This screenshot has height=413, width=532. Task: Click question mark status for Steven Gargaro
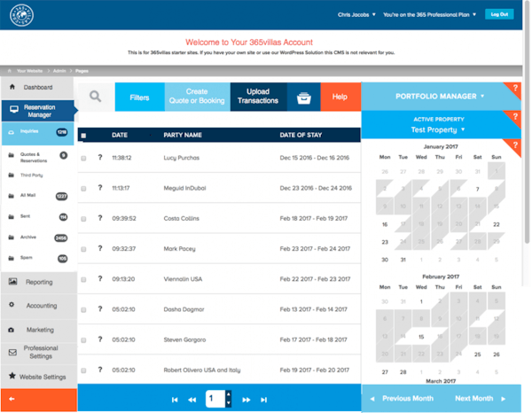click(99, 339)
